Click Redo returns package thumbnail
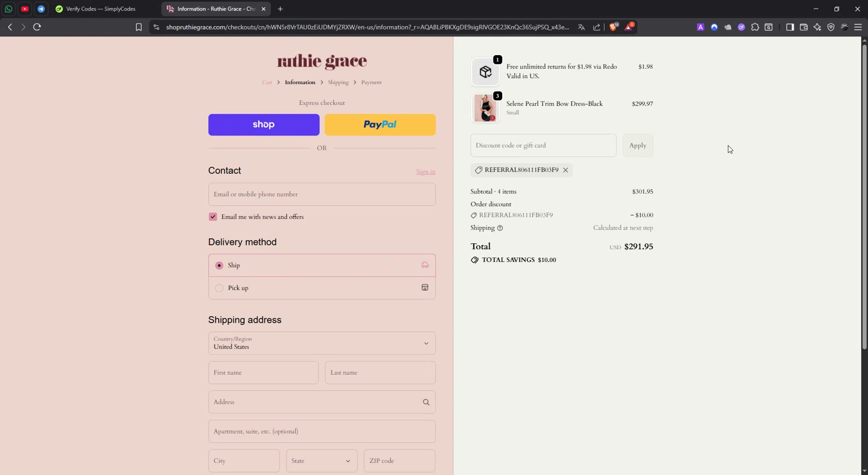Screen dimensions: 868x475 (486, 72)
